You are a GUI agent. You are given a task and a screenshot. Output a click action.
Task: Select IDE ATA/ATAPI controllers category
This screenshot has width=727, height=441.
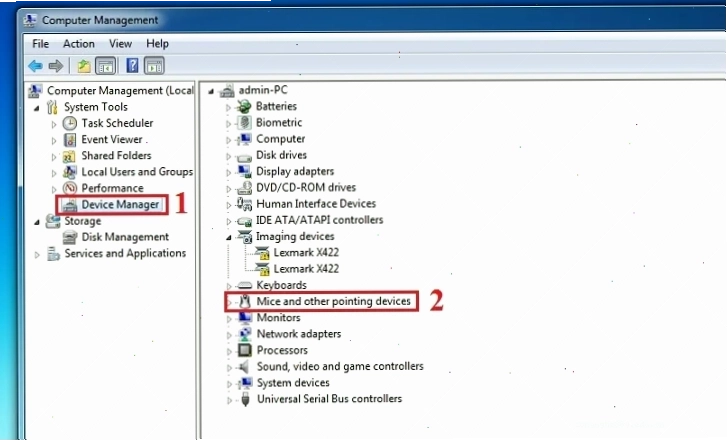tap(319, 220)
